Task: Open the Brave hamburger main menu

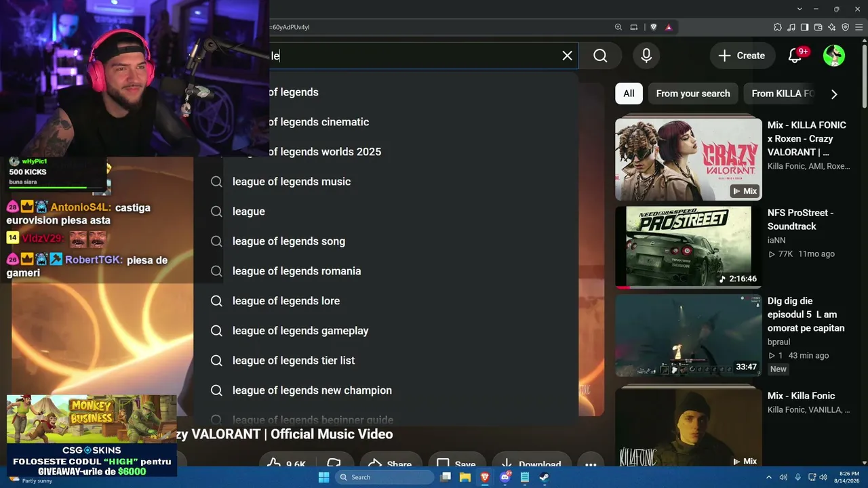Action: [x=859, y=27]
